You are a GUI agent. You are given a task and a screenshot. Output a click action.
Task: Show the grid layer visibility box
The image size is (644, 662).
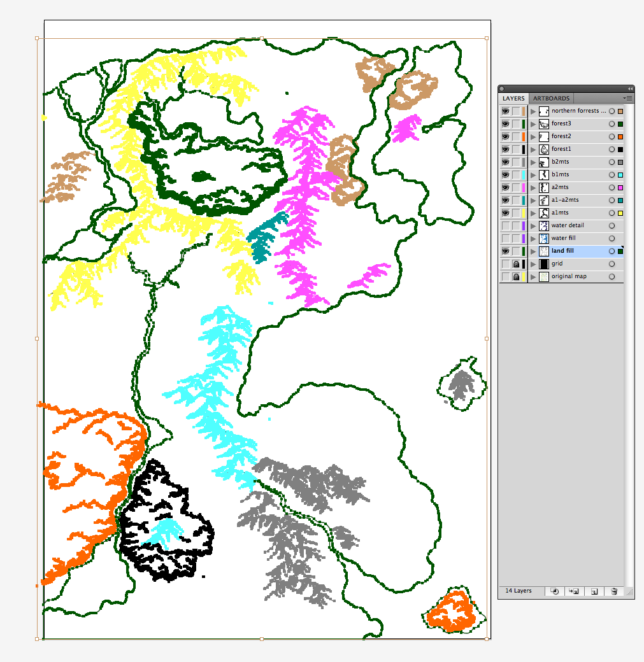(x=505, y=264)
